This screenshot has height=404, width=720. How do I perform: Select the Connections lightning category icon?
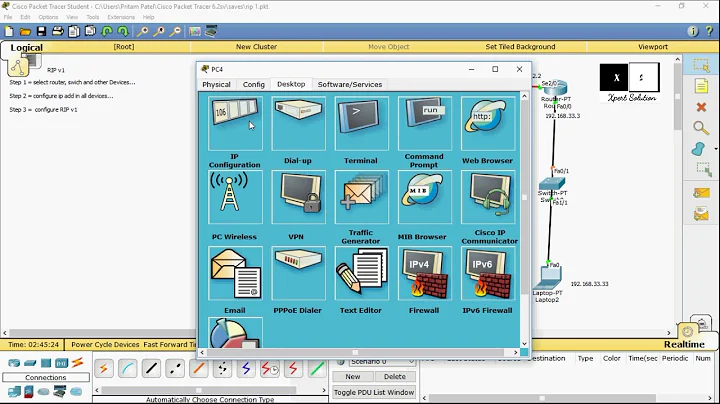77,363
